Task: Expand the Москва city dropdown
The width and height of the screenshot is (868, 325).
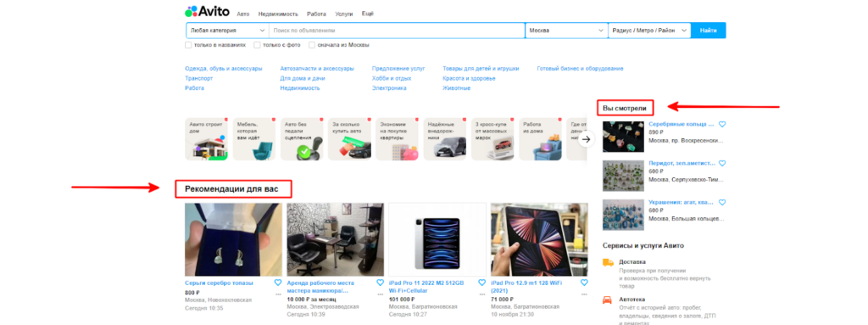Action: 566,31
